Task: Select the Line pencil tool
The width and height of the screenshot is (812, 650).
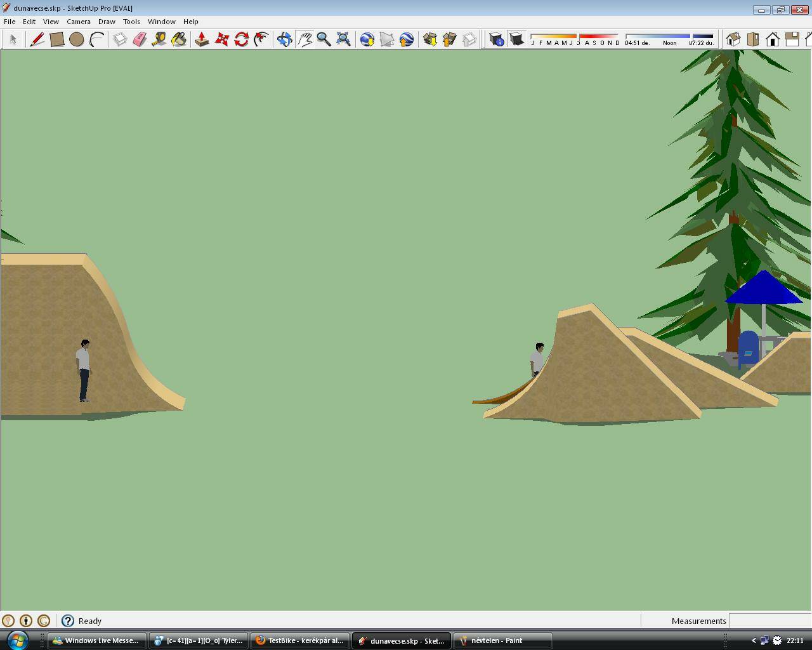Action: pos(37,39)
